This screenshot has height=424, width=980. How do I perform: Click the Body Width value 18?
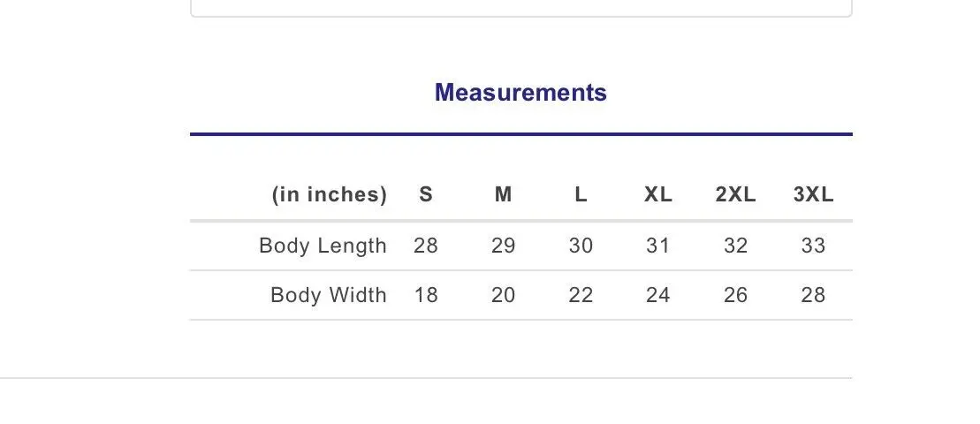click(x=426, y=295)
